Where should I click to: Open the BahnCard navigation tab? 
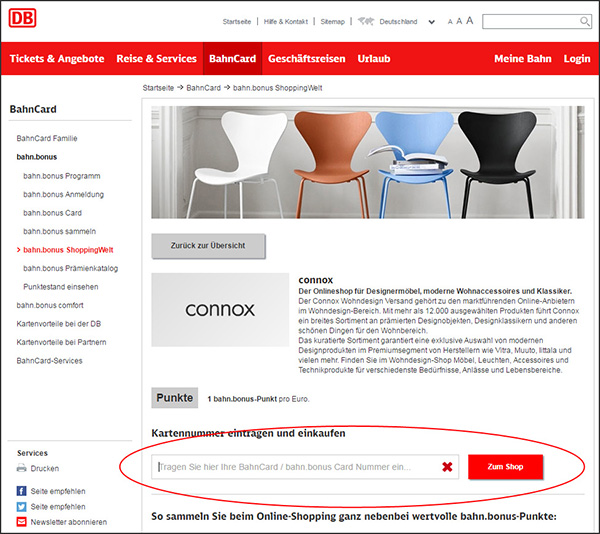pyautogui.click(x=232, y=59)
